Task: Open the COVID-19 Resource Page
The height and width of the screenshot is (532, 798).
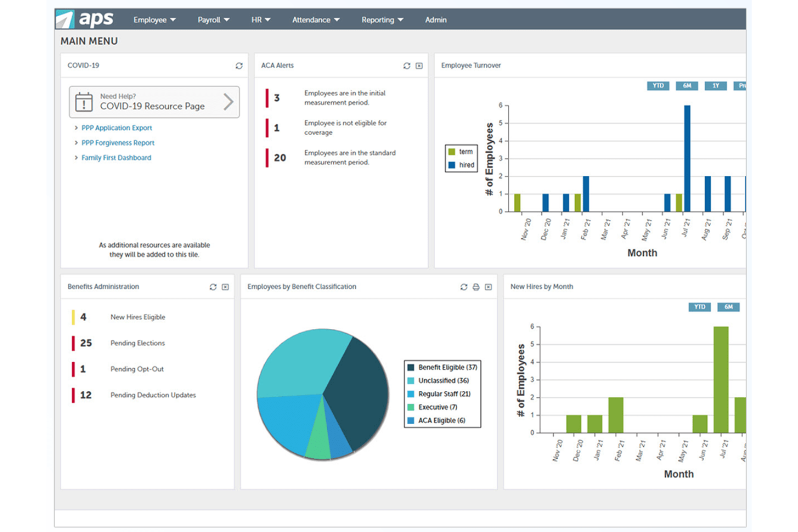Action: [x=153, y=102]
